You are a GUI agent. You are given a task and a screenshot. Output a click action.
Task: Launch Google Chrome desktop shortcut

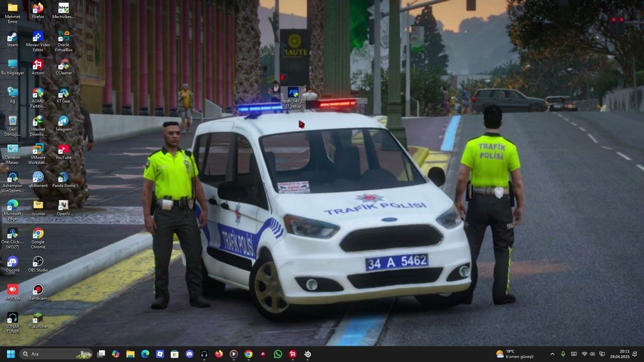tap(38, 238)
